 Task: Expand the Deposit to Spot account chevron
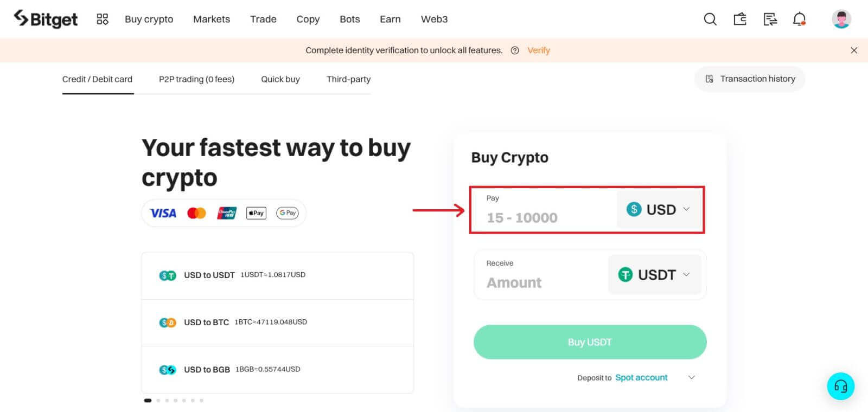[x=692, y=378]
